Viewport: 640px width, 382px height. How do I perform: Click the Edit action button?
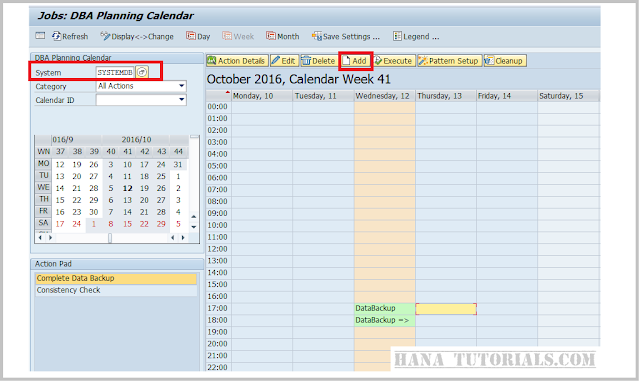tap(284, 61)
